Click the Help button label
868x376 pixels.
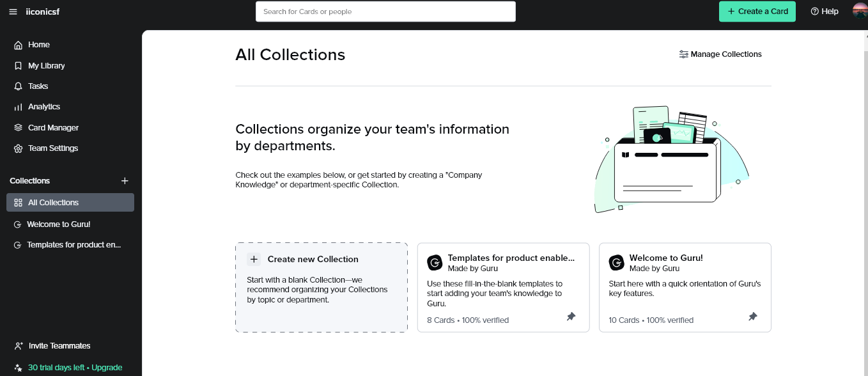click(x=830, y=12)
